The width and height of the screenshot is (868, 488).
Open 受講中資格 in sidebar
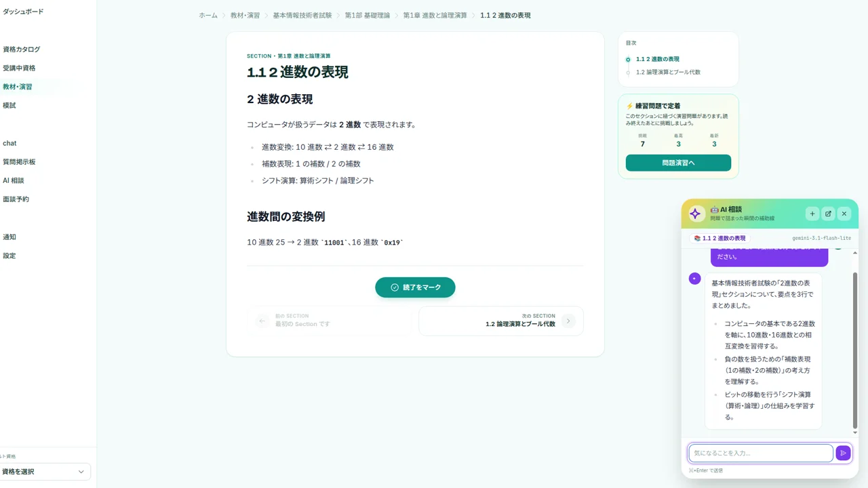(x=19, y=68)
